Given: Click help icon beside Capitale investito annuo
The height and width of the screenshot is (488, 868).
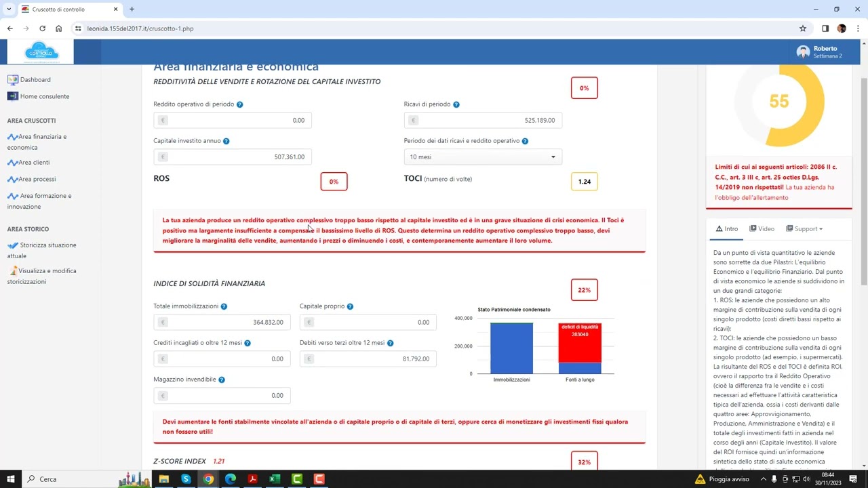Looking at the screenshot, I should point(226,141).
